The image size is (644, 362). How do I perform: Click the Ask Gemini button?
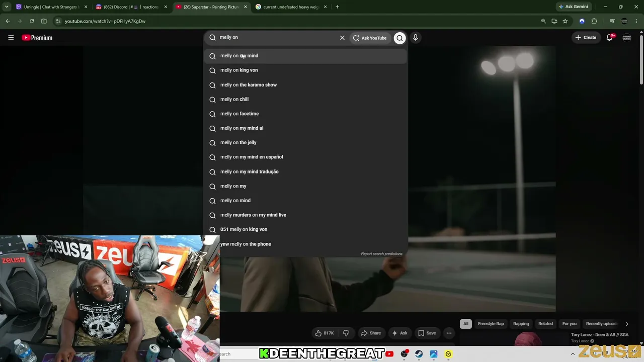point(573,7)
